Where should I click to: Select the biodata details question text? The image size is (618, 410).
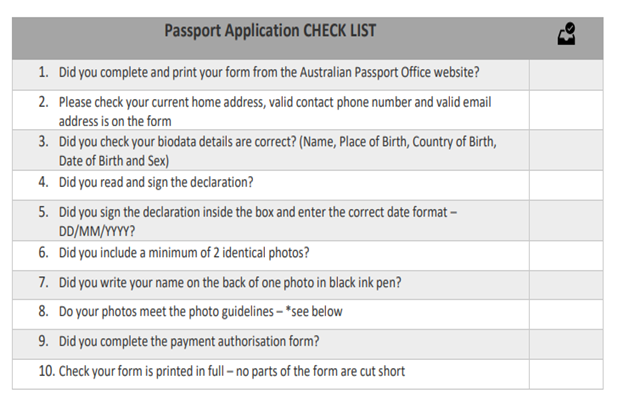277,150
